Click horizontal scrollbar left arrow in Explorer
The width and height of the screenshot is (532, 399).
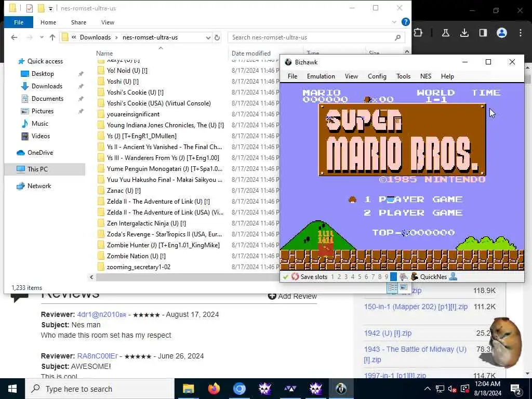(91, 277)
